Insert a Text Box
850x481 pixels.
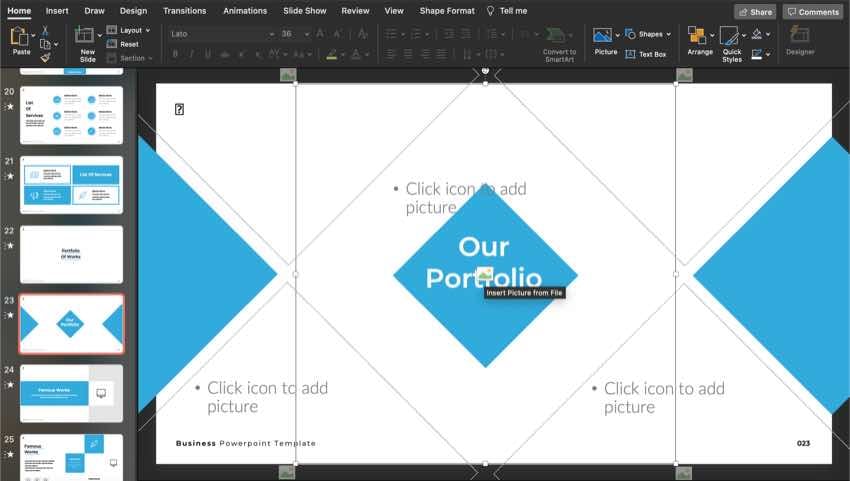click(x=646, y=54)
